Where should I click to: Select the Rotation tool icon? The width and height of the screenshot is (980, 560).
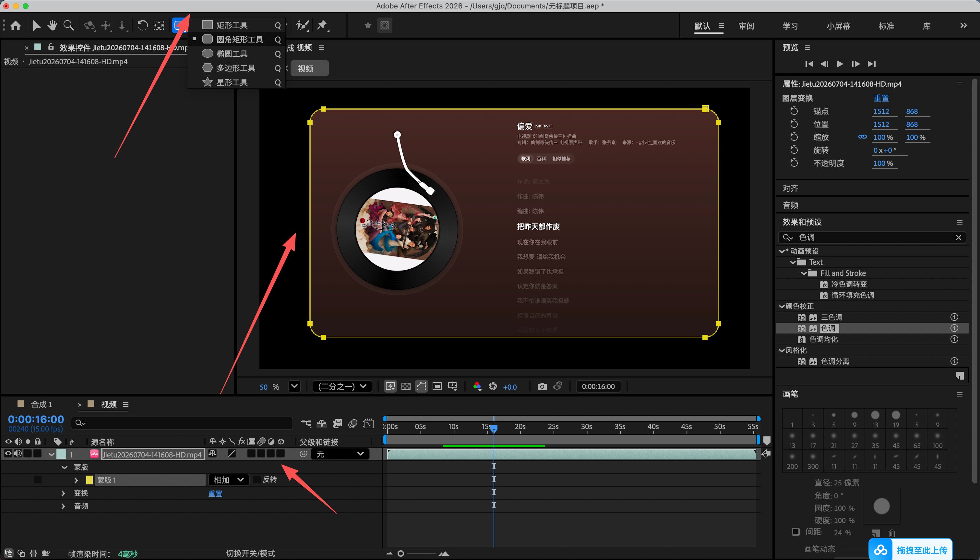click(x=142, y=25)
